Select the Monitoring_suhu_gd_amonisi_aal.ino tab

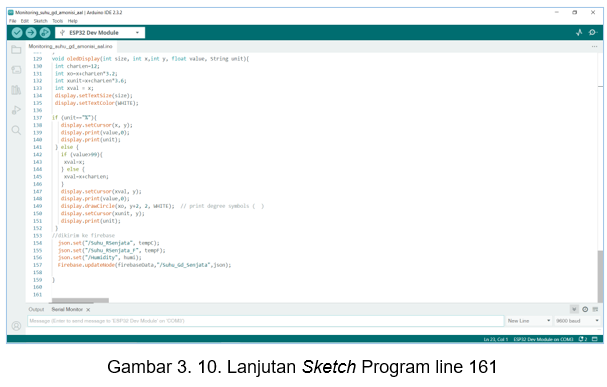(x=71, y=46)
